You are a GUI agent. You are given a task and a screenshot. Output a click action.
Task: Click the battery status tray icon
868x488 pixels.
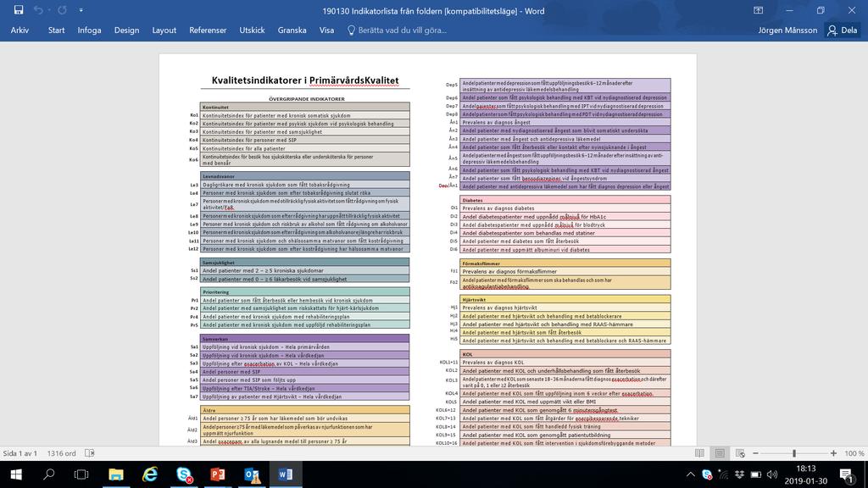[755, 474]
